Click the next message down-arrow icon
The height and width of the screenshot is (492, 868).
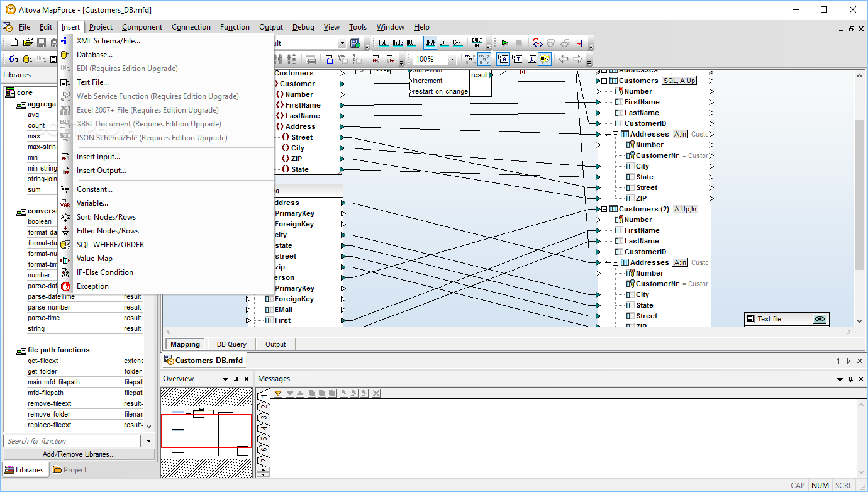tap(290, 393)
